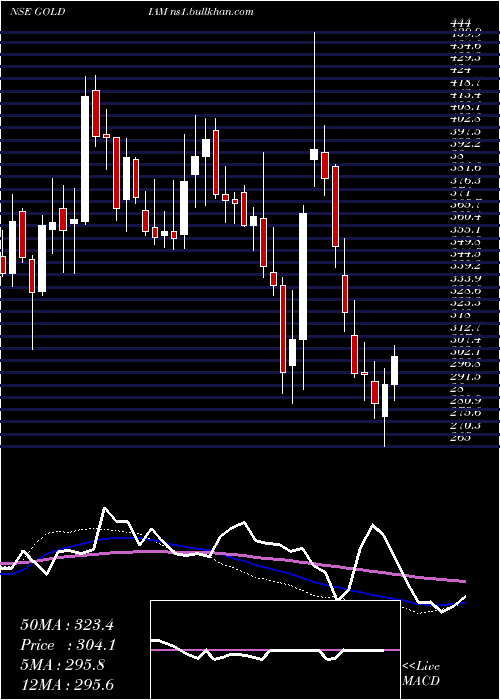The width and height of the screenshot is (500, 700).
Task: Click the 12MA : 295.6 readout
Action: click(x=67, y=684)
